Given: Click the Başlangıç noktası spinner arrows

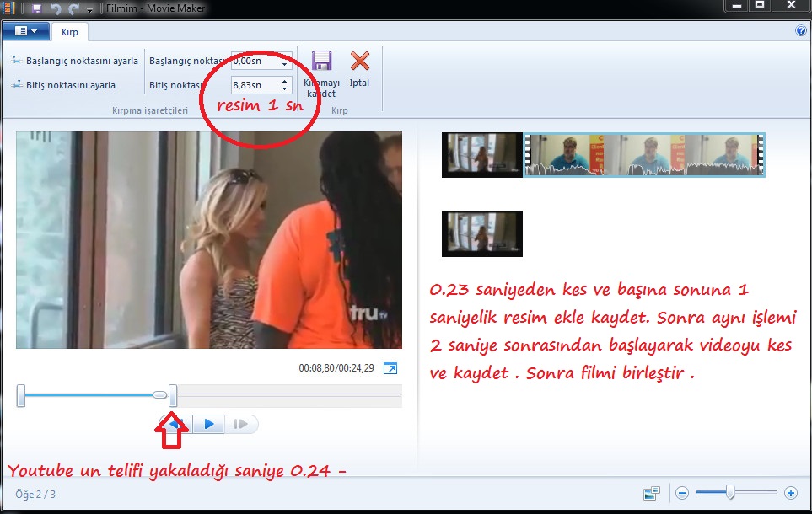Looking at the screenshot, I should pyautogui.click(x=285, y=62).
